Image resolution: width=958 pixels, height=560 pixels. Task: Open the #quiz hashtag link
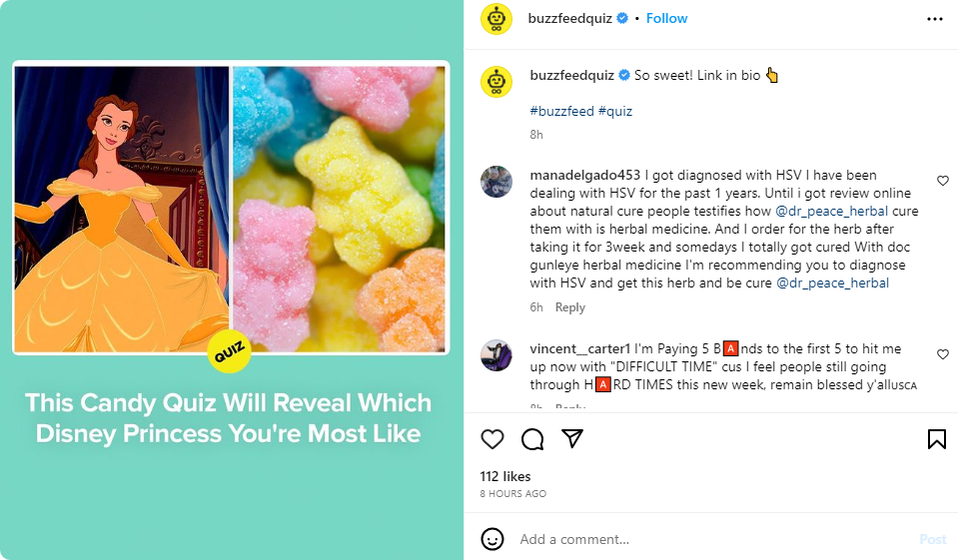click(615, 111)
